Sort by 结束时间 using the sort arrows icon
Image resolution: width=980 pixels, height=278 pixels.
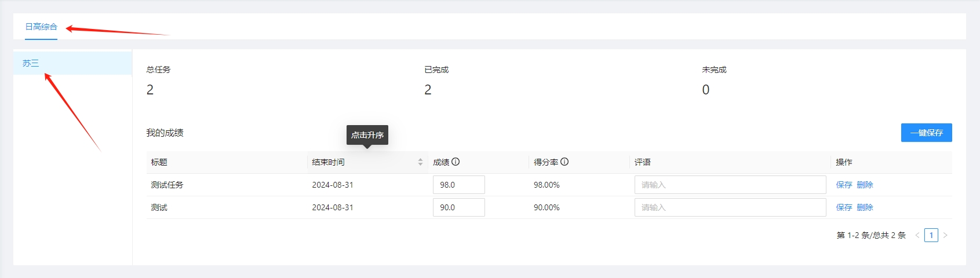(x=420, y=162)
